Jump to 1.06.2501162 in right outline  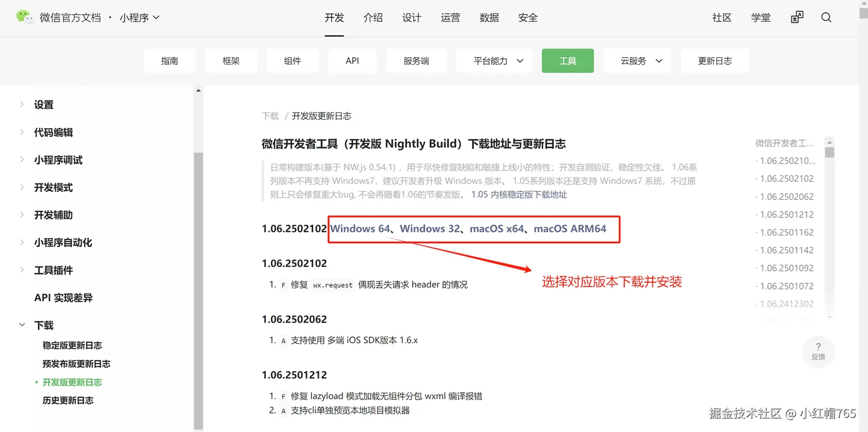(786, 233)
